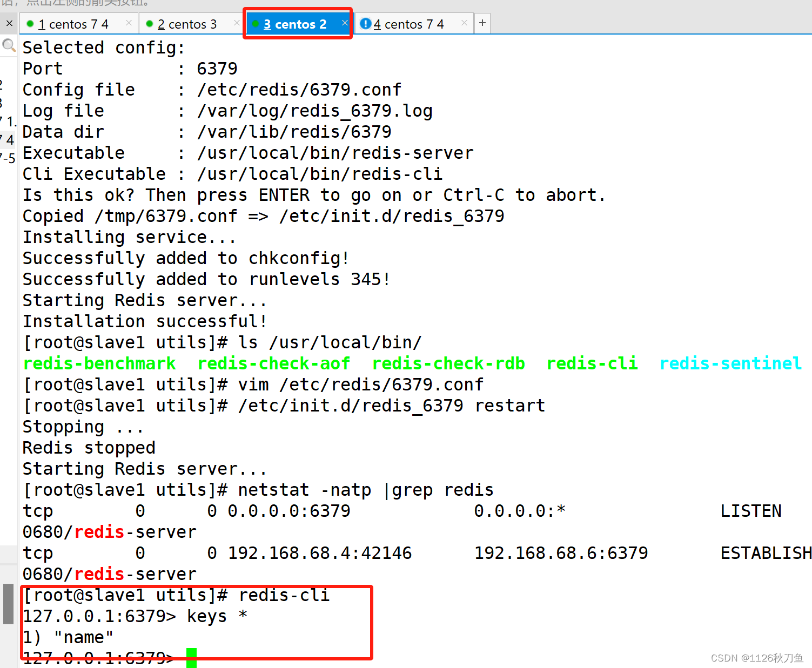Click the magnifier search icon in sidebar
Screen dimensions: 812x668
click(x=9, y=45)
